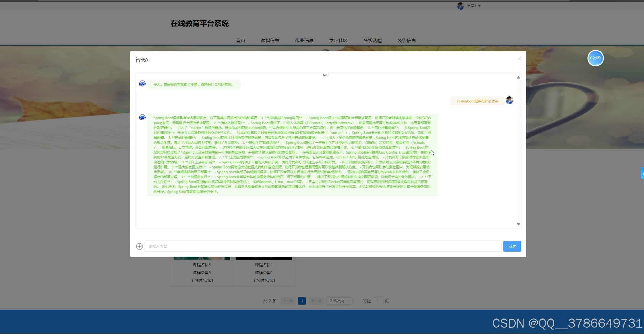Viewport: 644px width, 334px height.
Task: Open the 学号1 account dropdown
Action: click(x=473, y=6)
